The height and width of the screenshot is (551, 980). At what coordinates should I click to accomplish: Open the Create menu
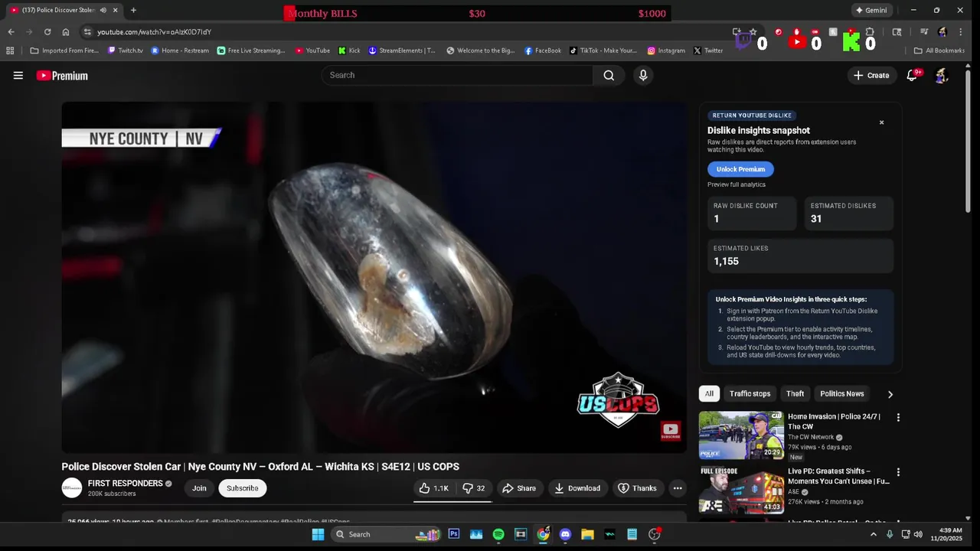click(871, 75)
